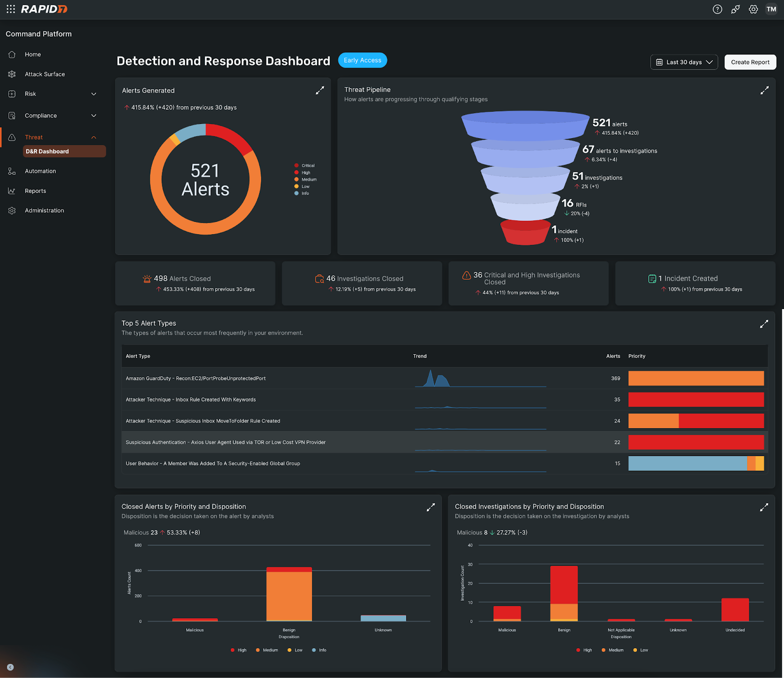This screenshot has height=678, width=784.
Task: Expand the Alerts Generated panel to fullscreen
Action: [x=320, y=90]
